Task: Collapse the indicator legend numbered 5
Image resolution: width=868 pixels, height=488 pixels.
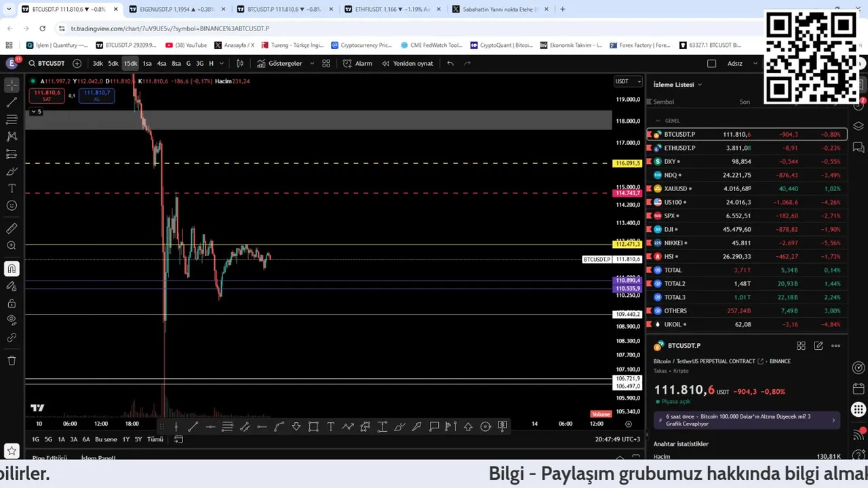Action: click(x=35, y=112)
